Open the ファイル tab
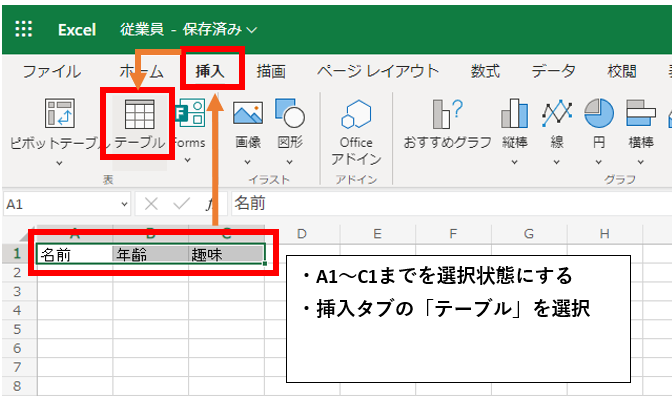Viewport: 672px width, 396px height. point(51,71)
